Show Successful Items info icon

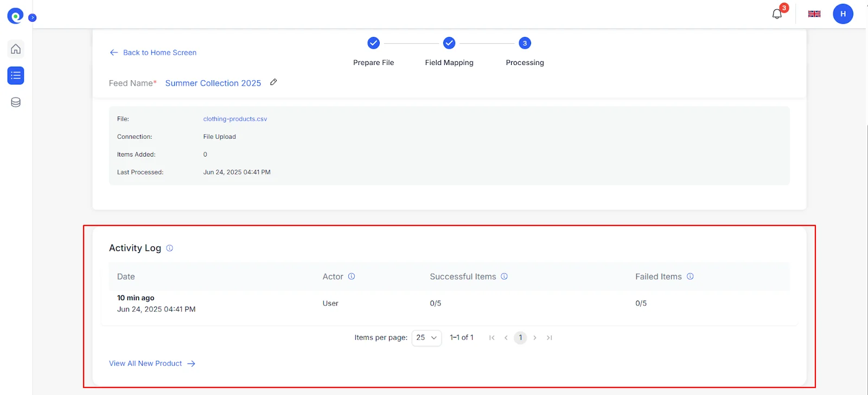[x=504, y=276]
